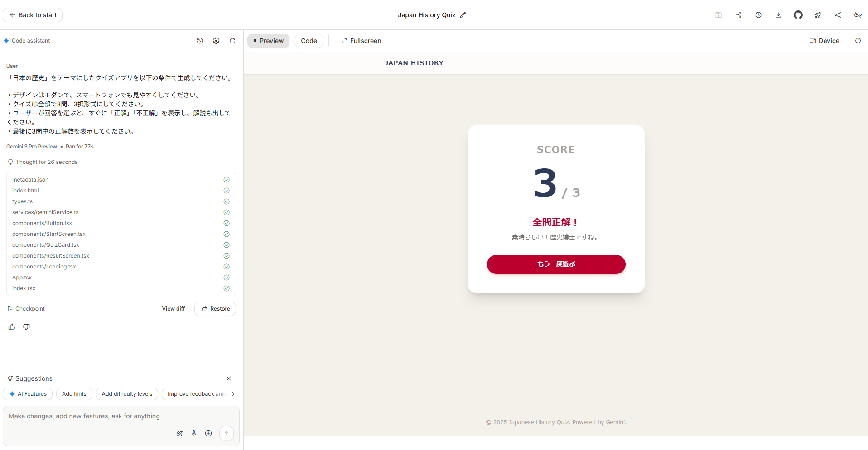This screenshot has width=868, height=450.
Task: Select the Preview tab
Action: point(268,41)
